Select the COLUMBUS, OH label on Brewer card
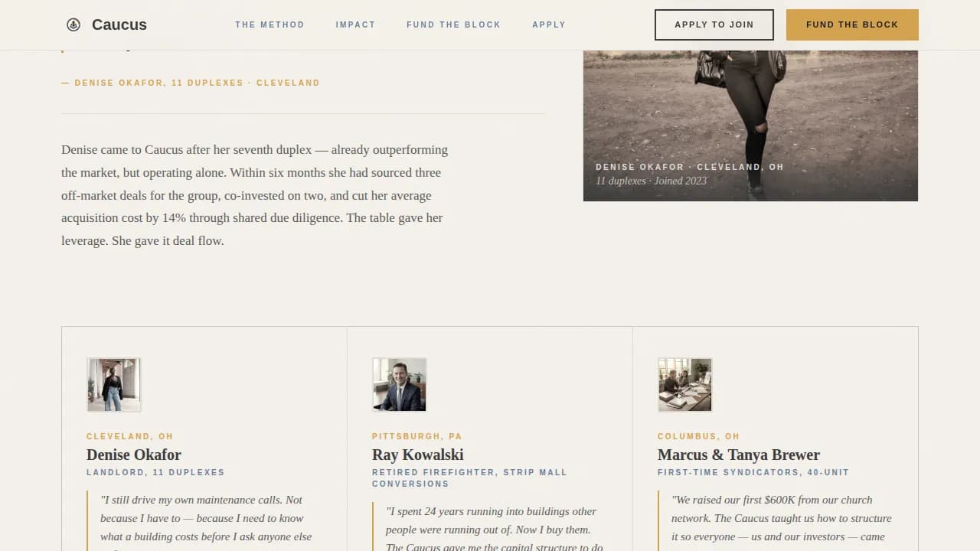 pyautogui.click(x=698, y=436)
